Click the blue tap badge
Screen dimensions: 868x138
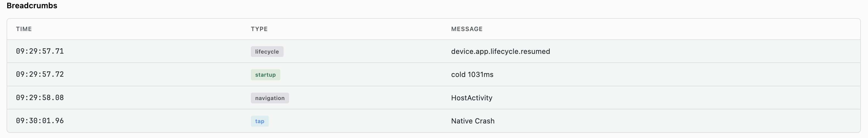(x=259, y=121)
